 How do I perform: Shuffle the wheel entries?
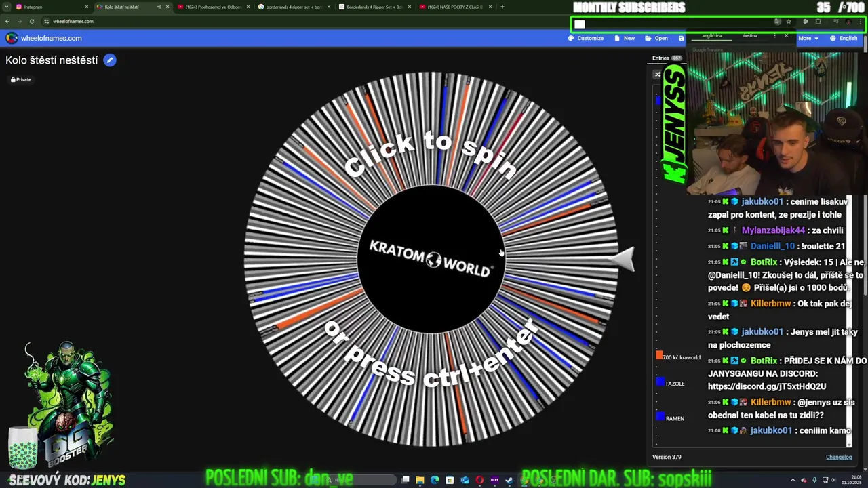tap(657, 75)
